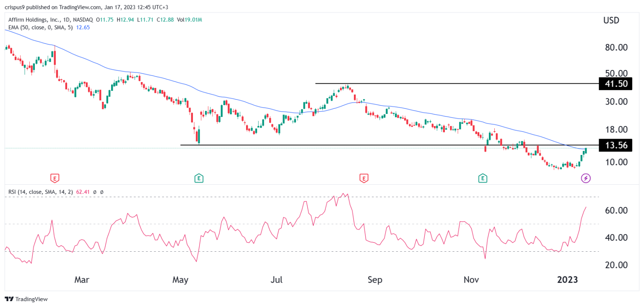Select the 41.50 resistance price flag

tap(615, 83)
